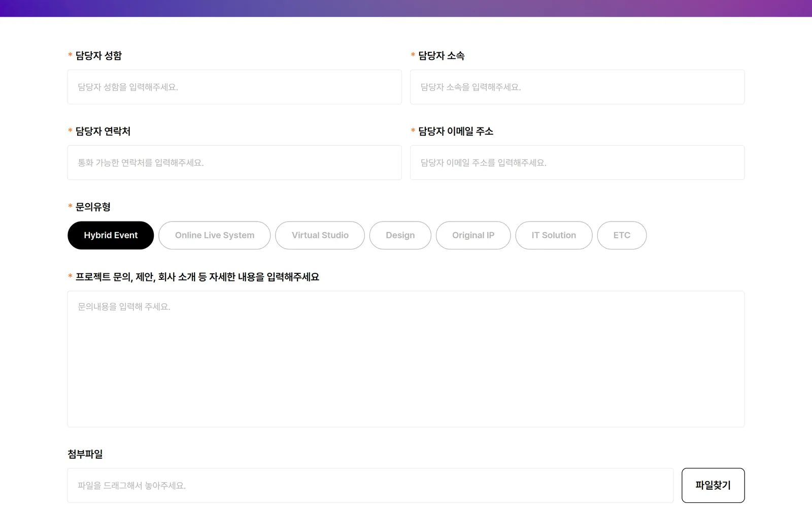The image size is (812, 508).
Task: Focus the 담당자 소속 input field
Action: pyautogui.click(x=577, y=87)
